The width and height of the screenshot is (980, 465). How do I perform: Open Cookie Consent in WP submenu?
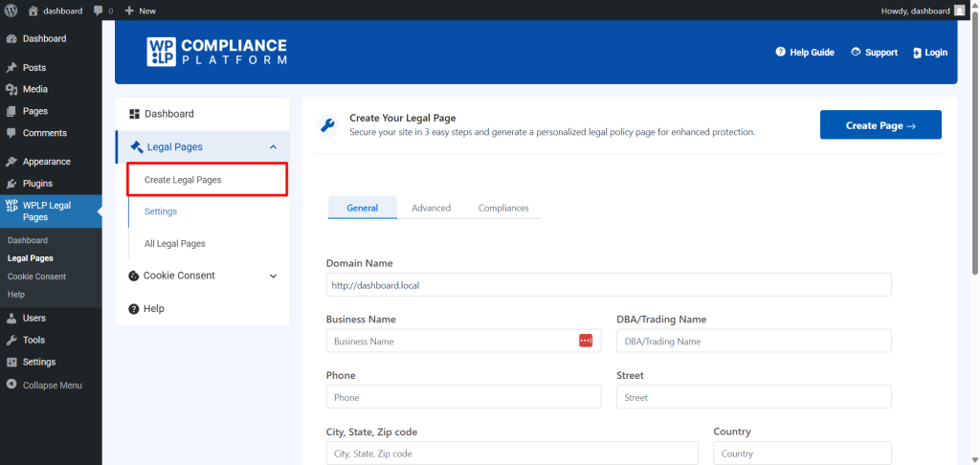pyautogui.click(x=37, y=277)
